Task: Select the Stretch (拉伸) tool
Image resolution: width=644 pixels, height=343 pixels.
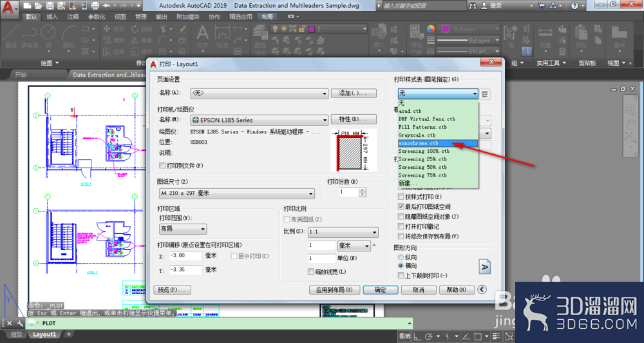Action: pyautogui.click(x=114, y=52)
